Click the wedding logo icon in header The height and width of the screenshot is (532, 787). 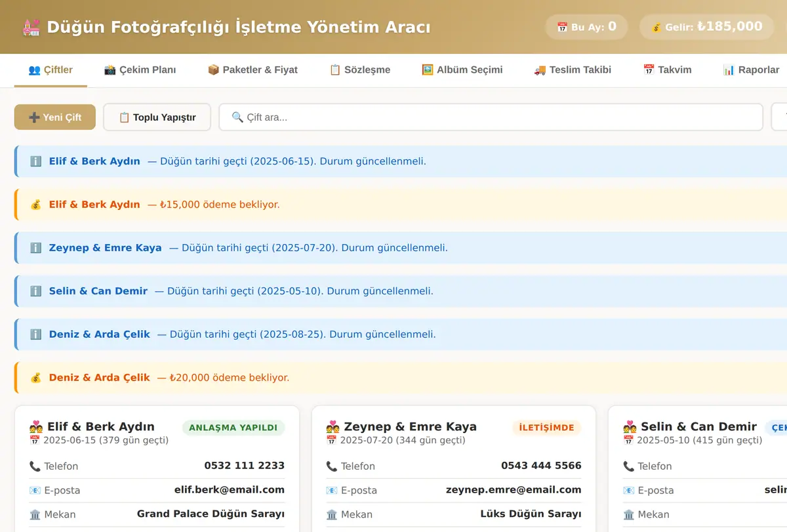coord(31,28)
